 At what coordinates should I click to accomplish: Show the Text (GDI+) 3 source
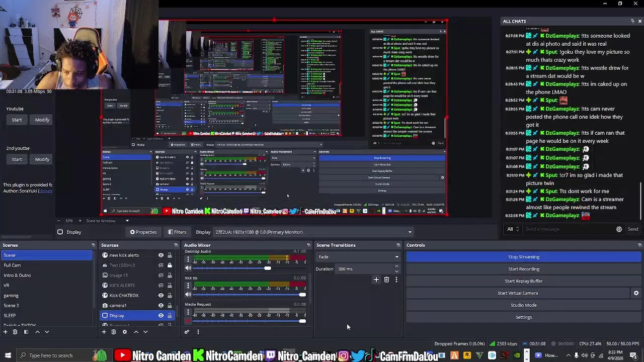(161, 265)
